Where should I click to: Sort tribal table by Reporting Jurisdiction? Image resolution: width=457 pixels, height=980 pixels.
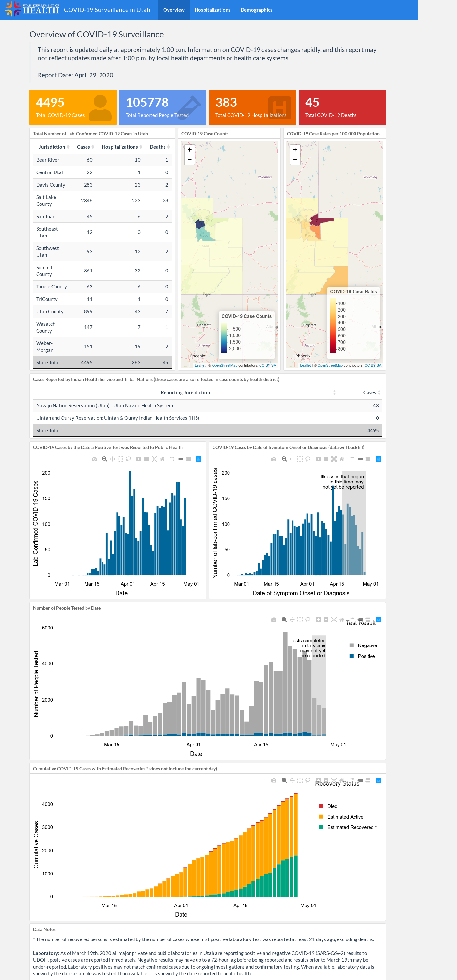(185, 392)
